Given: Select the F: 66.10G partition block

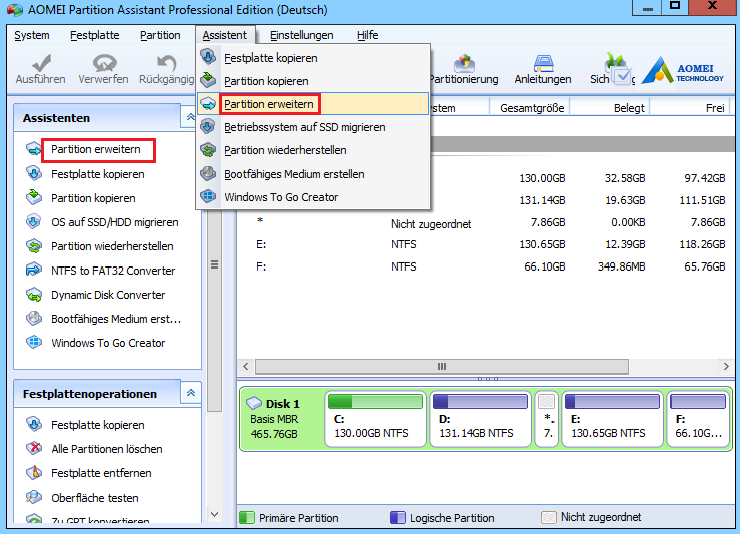Looking at the screenshot, I should point(698,418).
